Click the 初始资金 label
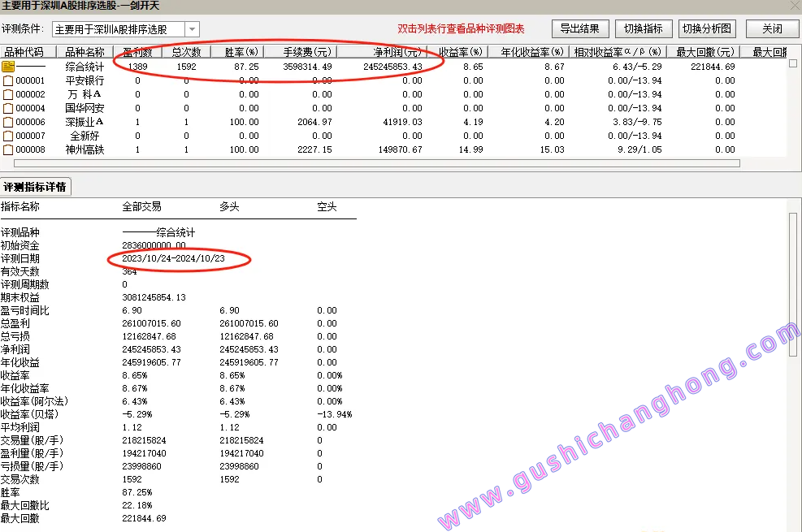The height and width of the screenshot is (532, 802). pyautogui.click(x=20, y=246)
